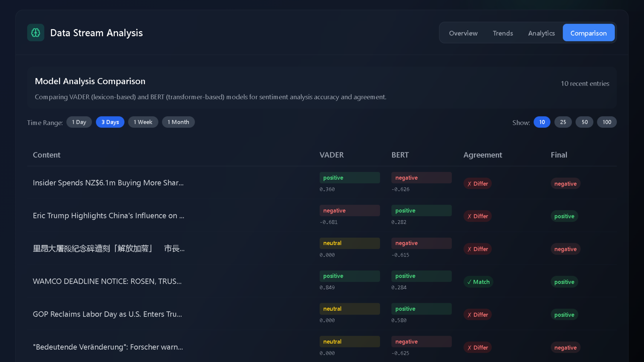
Task: Open the Insider Spends NZ$6.1m entry
Action: (108, 183)
